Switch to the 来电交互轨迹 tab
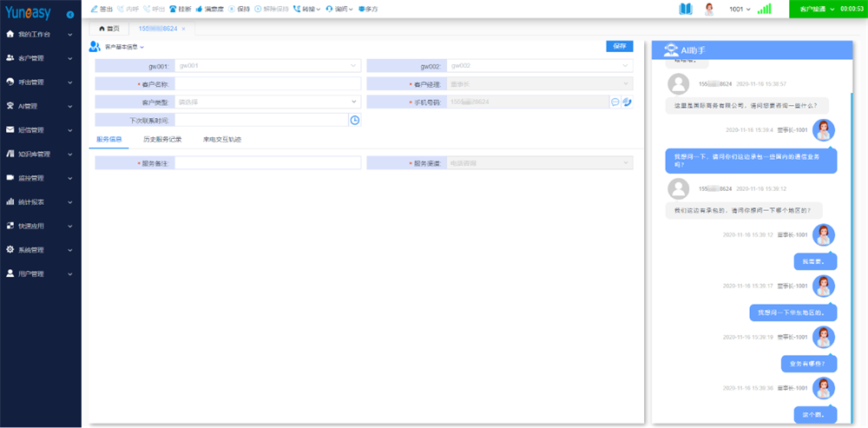The height and width of the screenshot is (428, 868). pos(222,140)
